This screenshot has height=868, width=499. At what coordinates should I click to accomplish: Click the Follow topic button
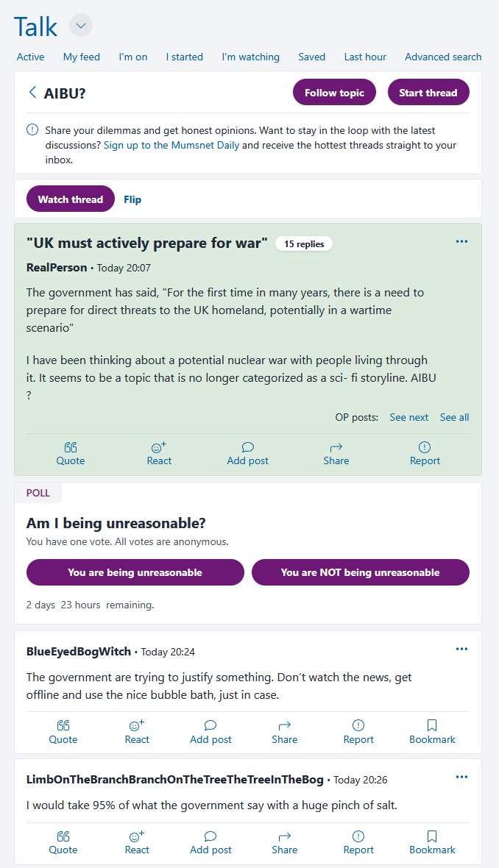point(334,93)
